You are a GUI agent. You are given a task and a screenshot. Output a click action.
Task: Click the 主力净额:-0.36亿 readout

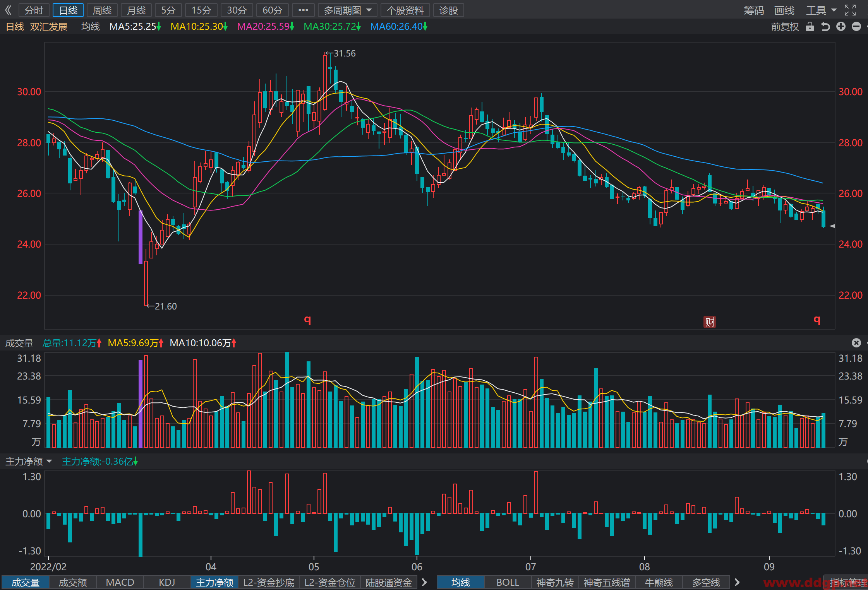[x=100, y=461]
